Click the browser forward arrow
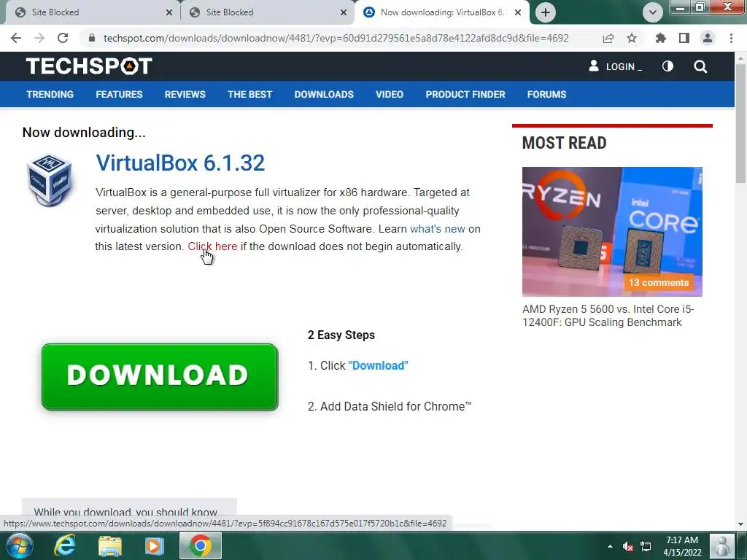Viewport: 747px width, 560px height. 39,38
